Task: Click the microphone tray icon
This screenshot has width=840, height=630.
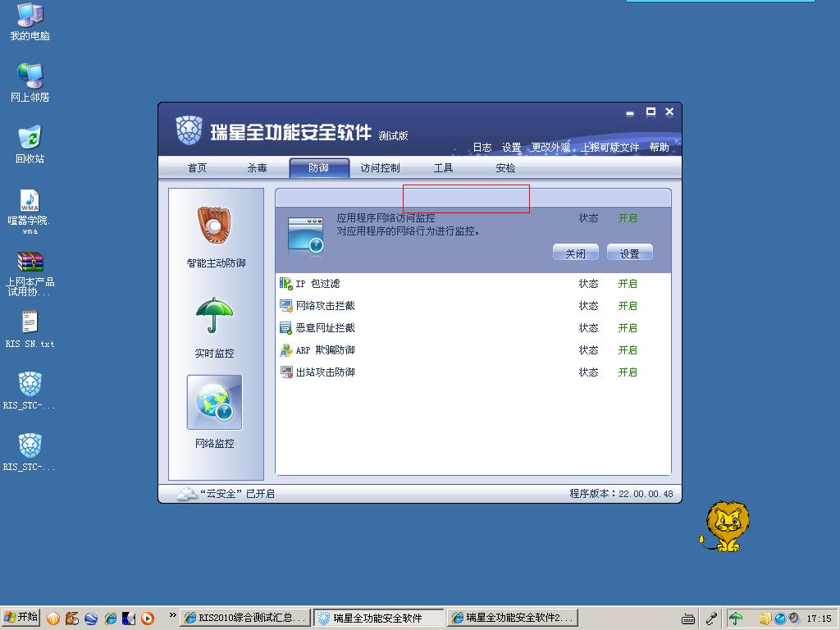Action: [711, 619]
